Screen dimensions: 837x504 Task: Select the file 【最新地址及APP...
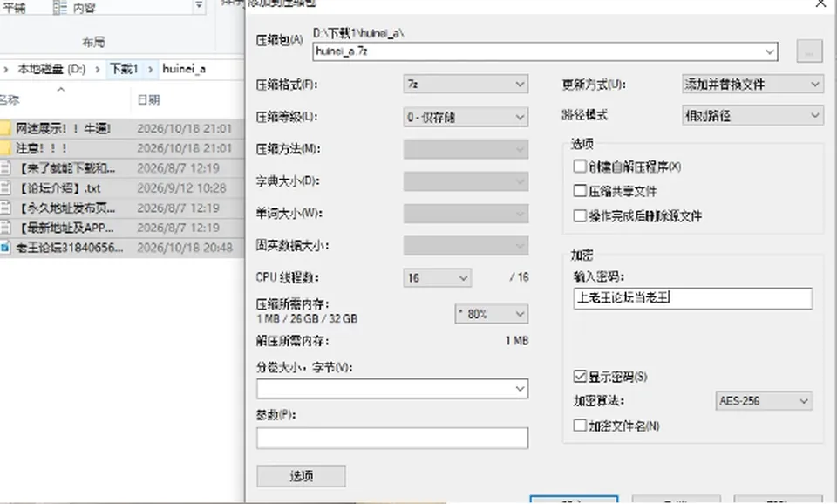click(x=65, y=228)
